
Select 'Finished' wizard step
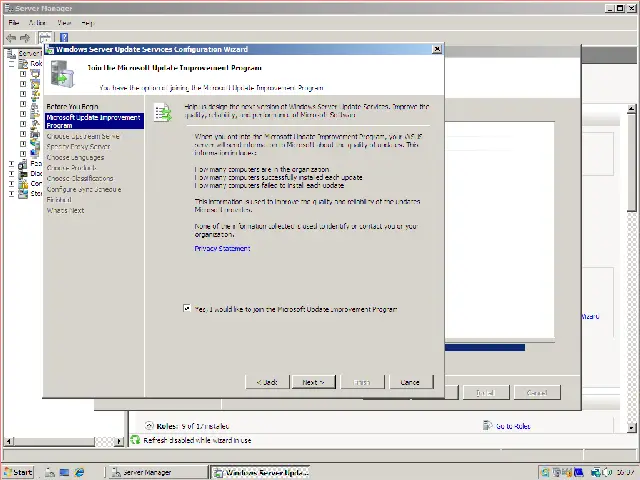(59, 200)
